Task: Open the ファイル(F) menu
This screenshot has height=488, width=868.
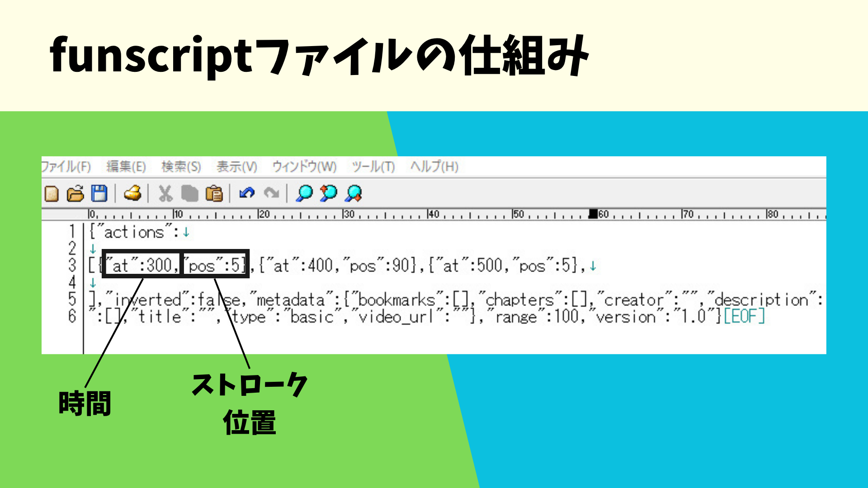Action: [67, 167]
